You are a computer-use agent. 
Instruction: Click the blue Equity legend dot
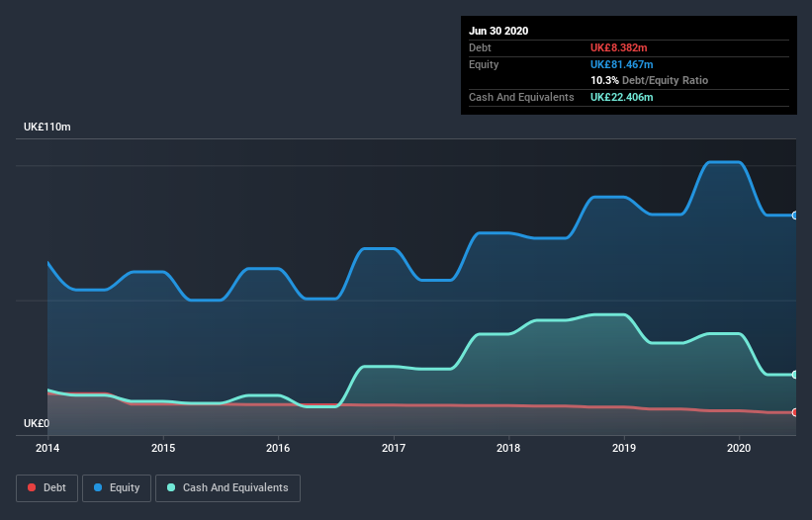(x=98, y=487)
